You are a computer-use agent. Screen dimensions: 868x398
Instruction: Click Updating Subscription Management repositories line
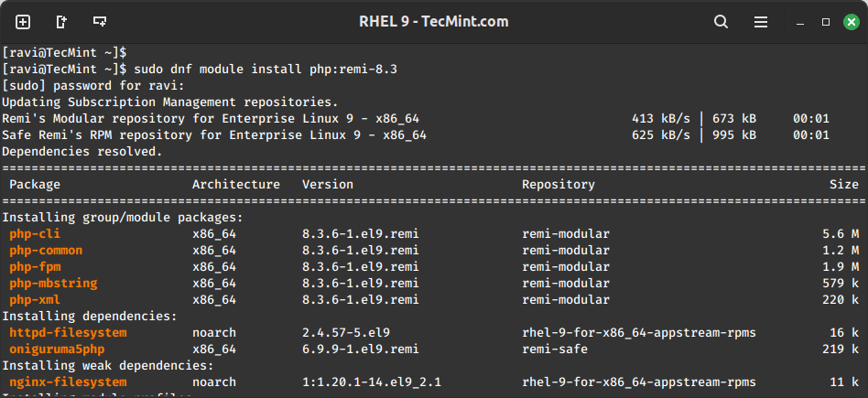pyautogui.click(x=170, y=102)
